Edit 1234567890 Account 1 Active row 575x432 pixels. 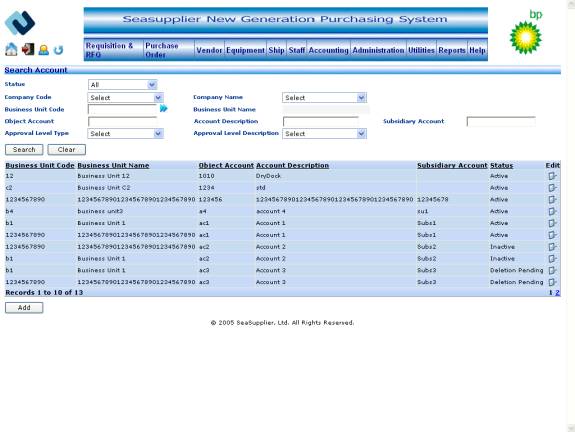(x=552, y=235)
